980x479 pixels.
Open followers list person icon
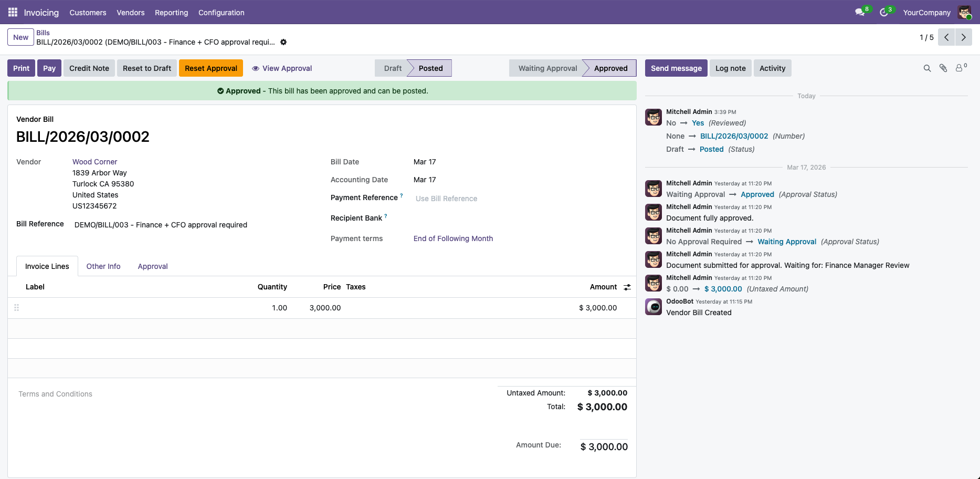coord(960,68)
